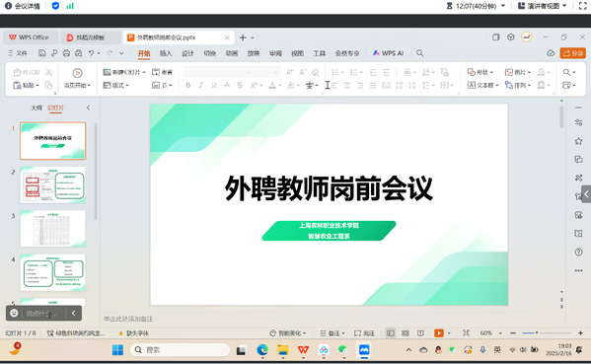Open the zoom percentage dropdown at 60%

pyautogui.click(x=500, y=333)
